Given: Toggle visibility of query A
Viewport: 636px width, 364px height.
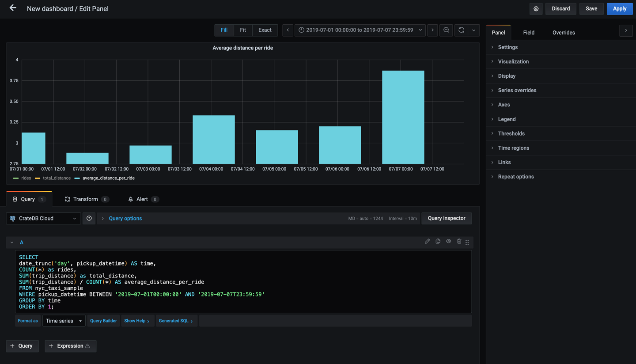Looking at the screenshot, I should coord(449,241).
